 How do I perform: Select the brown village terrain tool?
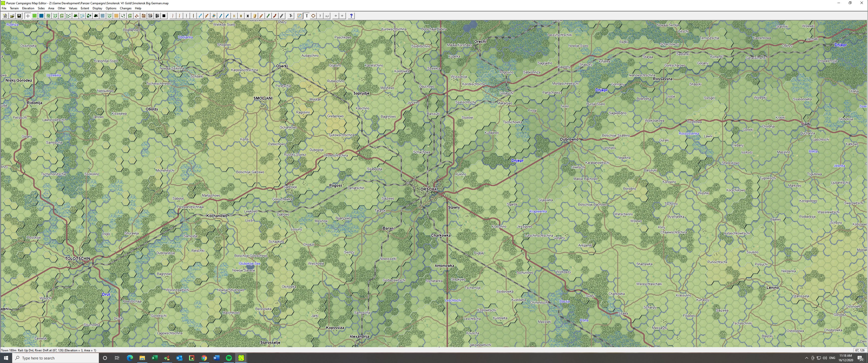(137, 16)
